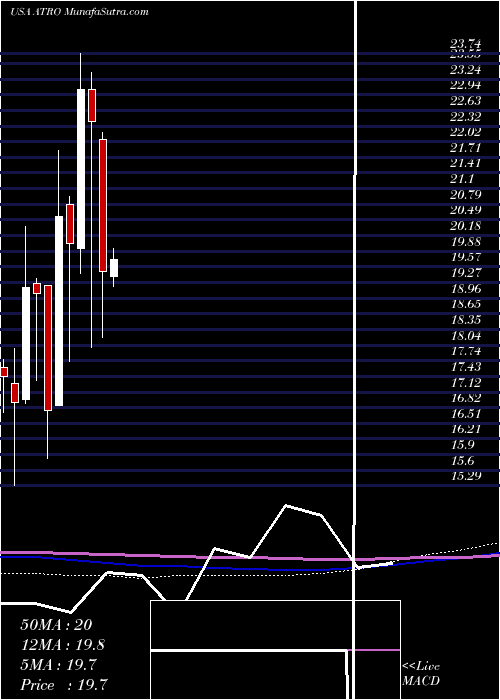This screenshot has height=700, width=500.
Task: Click the "12MA : 19.8" readout
Action: tap(63, 645)
